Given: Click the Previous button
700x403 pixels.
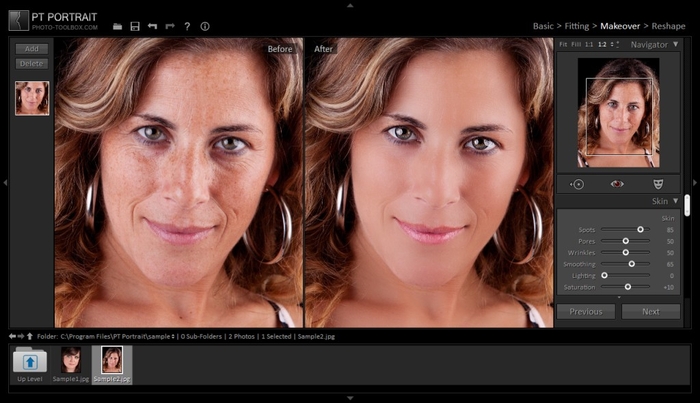Looking at the screenshot, I should (586, 312).
